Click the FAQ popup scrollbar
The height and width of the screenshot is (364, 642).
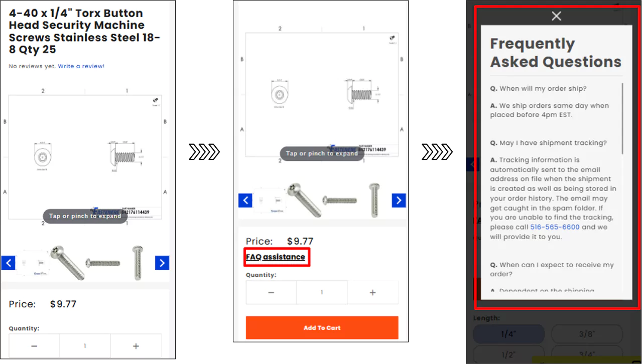coord(623,118)
